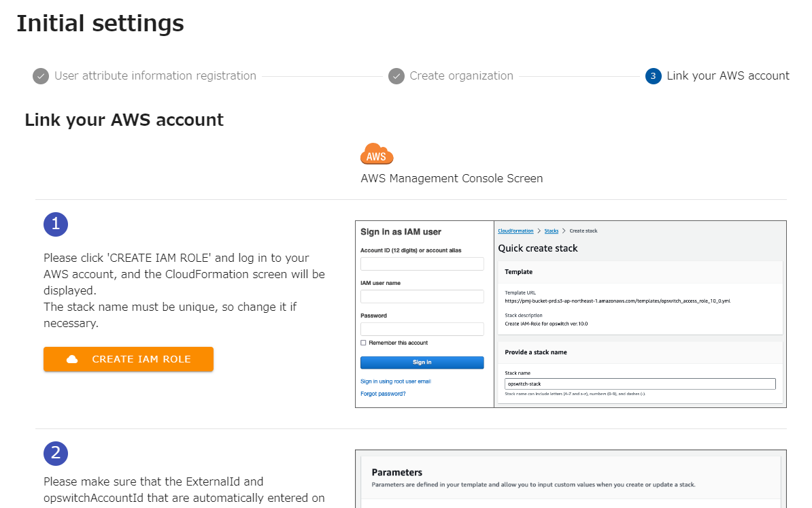Click the User attribute information registration checkmark

pos(41,76)
